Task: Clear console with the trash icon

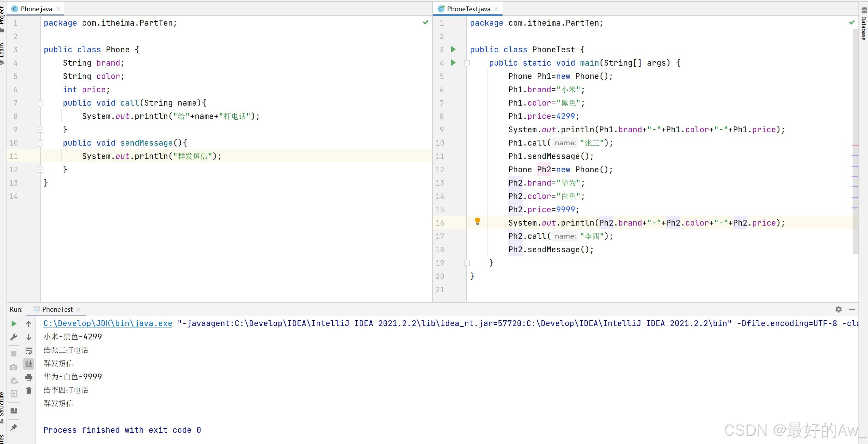Action: (29, 391)
